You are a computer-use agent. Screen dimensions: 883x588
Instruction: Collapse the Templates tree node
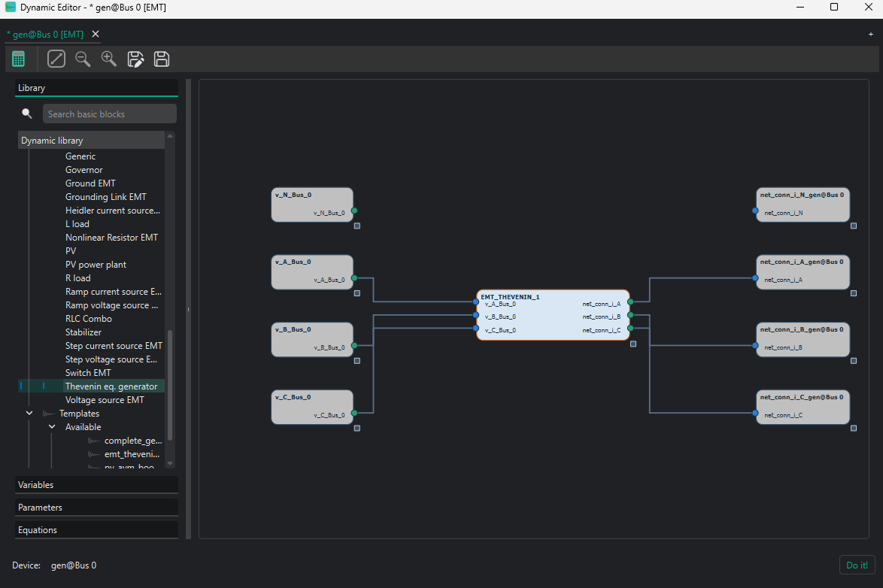pos(29,414)
